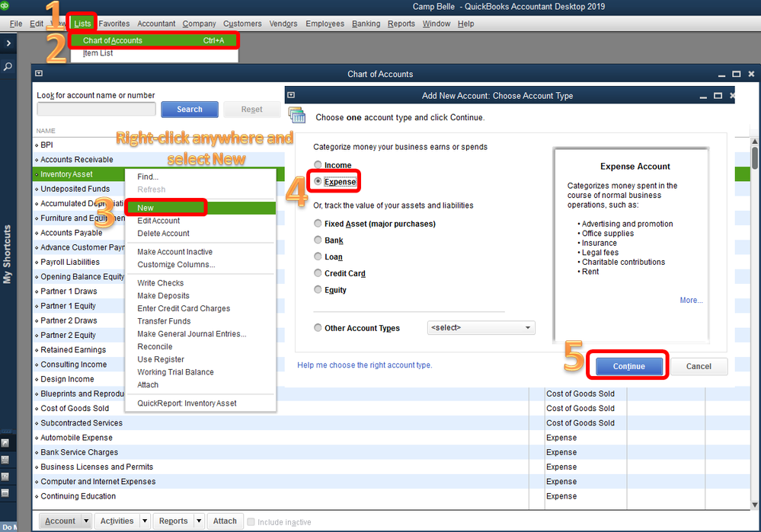
Task: Toggle the Include inactive checkbox
Action: point(251,522)
